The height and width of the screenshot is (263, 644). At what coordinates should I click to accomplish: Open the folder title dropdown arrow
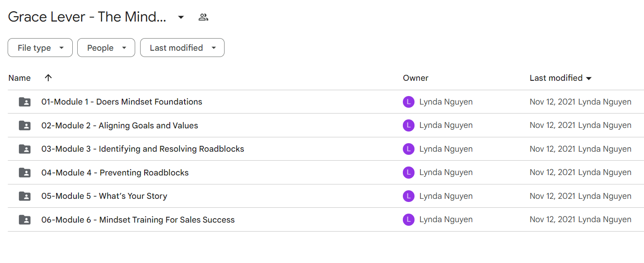point(181,17)
